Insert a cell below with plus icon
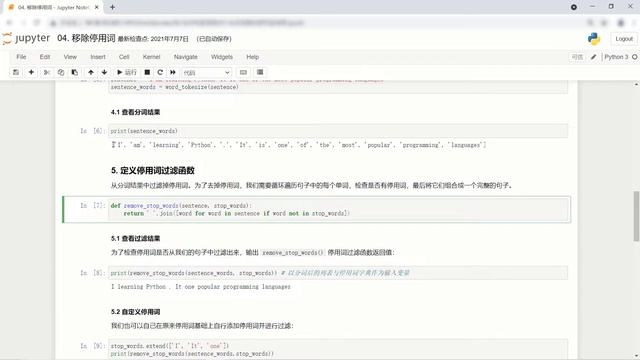 (31, 72)
